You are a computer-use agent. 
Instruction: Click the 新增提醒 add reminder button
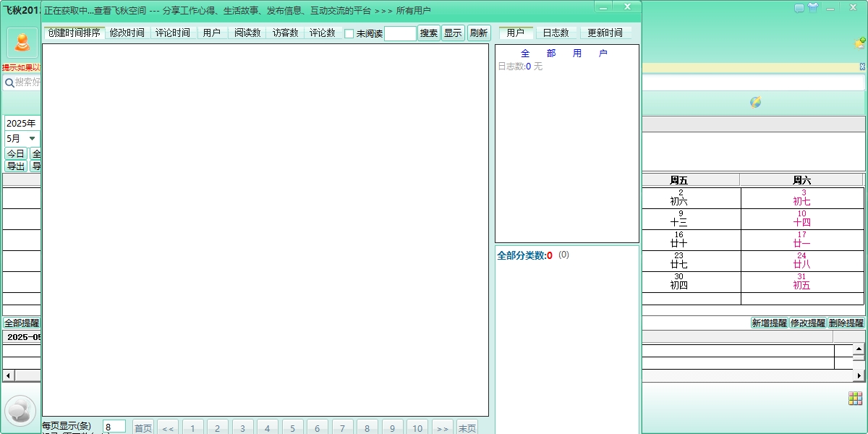[769, 323]
